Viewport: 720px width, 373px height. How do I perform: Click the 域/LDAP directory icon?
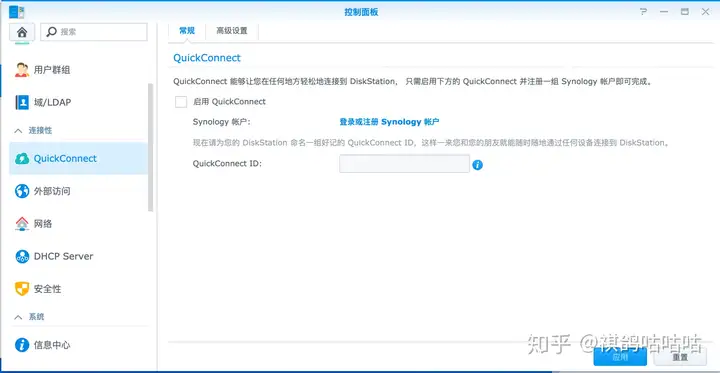[x=22, y=102]
